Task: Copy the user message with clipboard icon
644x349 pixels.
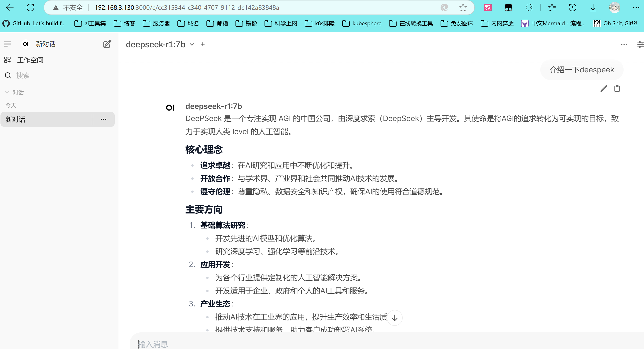Action: point(617,88)
